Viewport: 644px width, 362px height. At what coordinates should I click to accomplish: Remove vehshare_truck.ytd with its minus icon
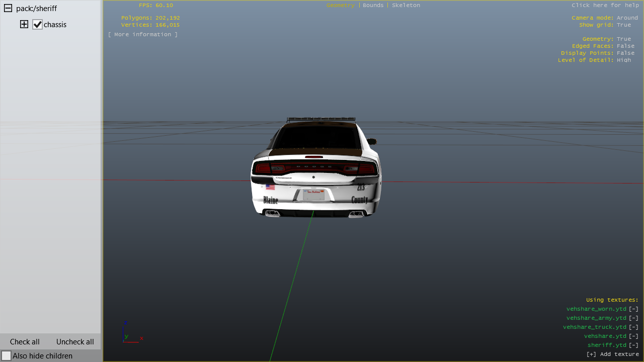tap(633, 327)
